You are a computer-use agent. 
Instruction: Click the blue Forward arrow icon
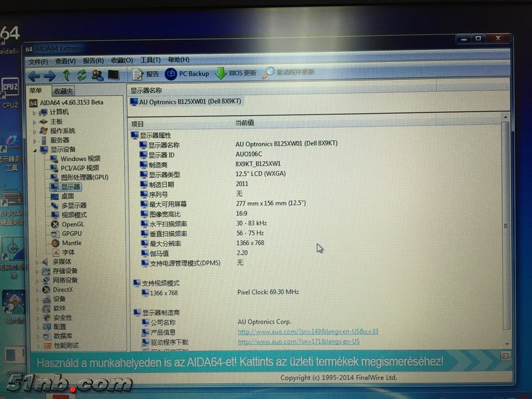coord(50,75)
